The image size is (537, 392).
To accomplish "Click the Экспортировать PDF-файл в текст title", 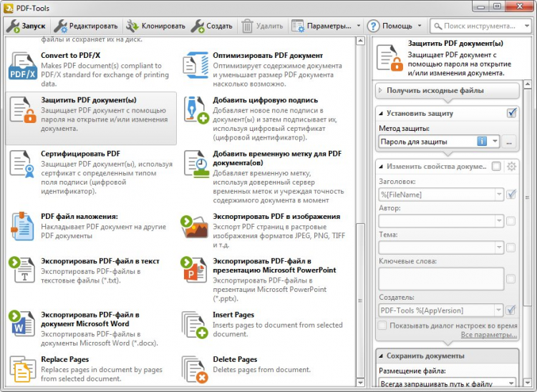I will click(x=100, y=261).
